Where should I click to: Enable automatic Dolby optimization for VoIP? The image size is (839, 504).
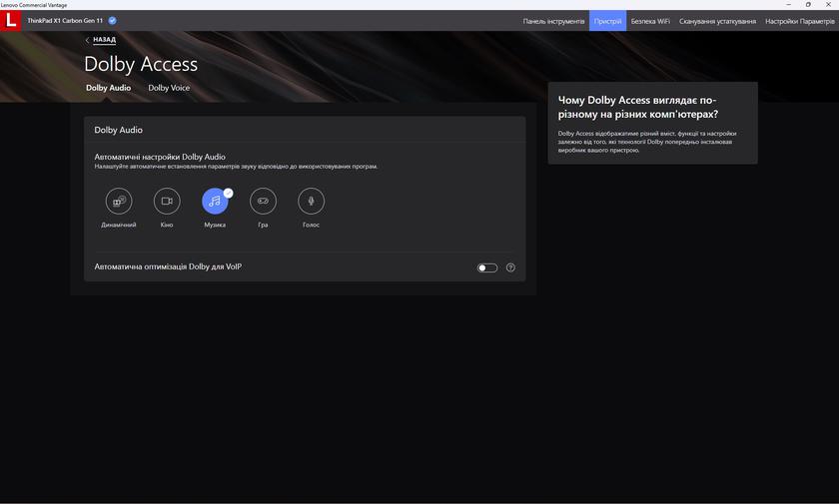point(486,267)
